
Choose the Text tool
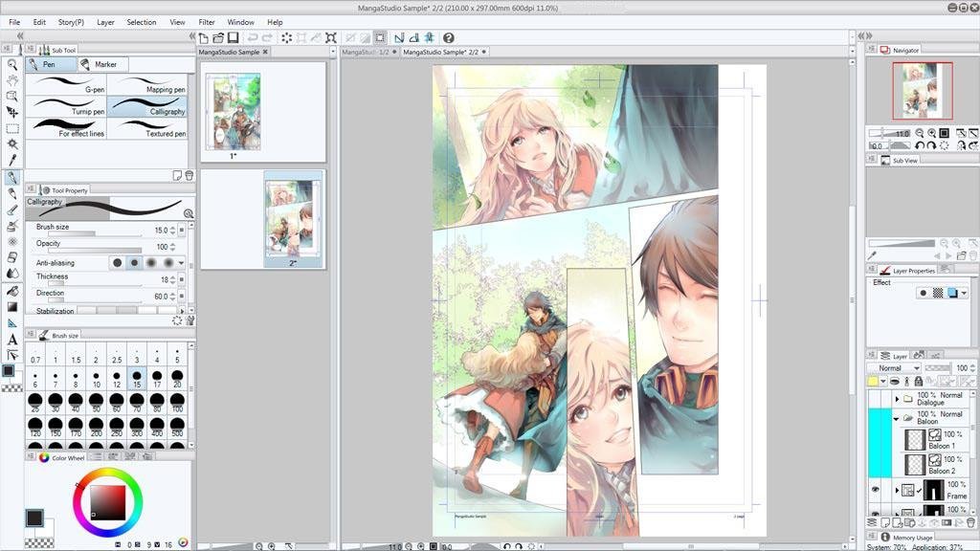coord(12,340)
